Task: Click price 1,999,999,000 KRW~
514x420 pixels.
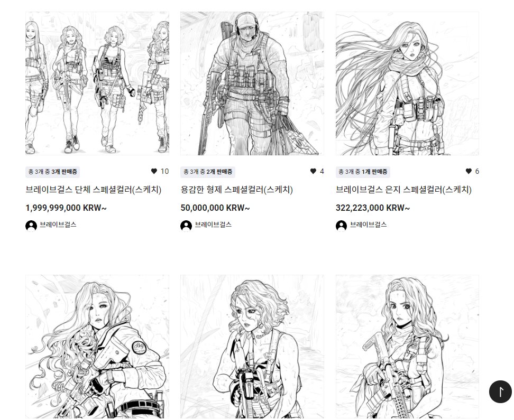Action: (66, 208)
